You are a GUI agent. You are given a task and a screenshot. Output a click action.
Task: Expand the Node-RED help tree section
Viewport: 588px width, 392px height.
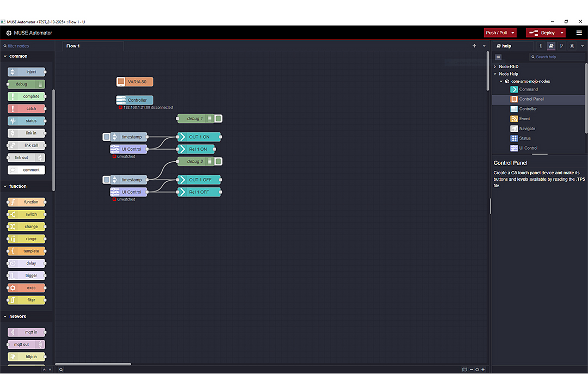pyautogui.click(x=495, y=66)
